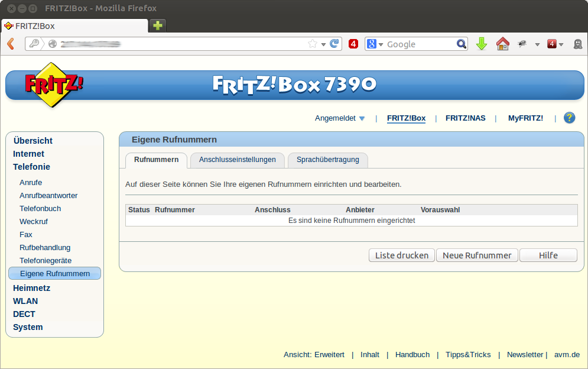The image size is (588, 369).
Task: Click the ghost icon in the toolbar
Action: 578,44
